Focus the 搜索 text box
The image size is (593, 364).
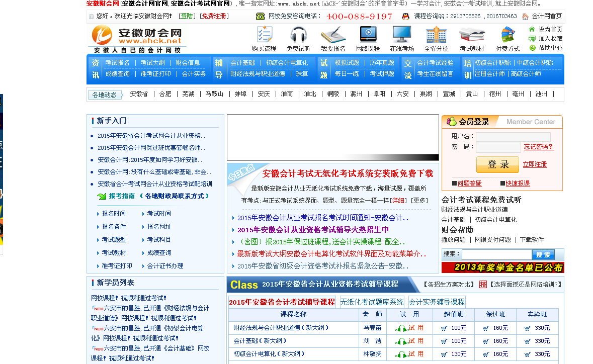[x=497, y=254]
